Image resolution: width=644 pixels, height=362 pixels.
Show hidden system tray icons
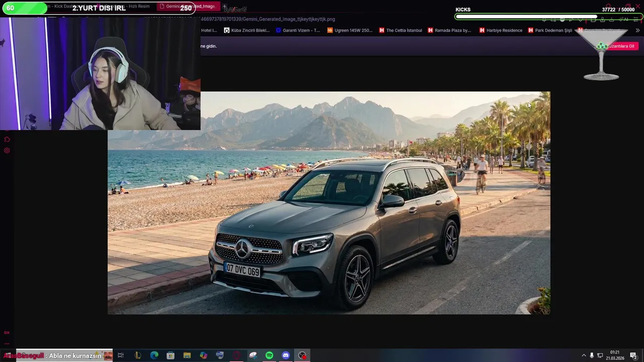[584, 355]
